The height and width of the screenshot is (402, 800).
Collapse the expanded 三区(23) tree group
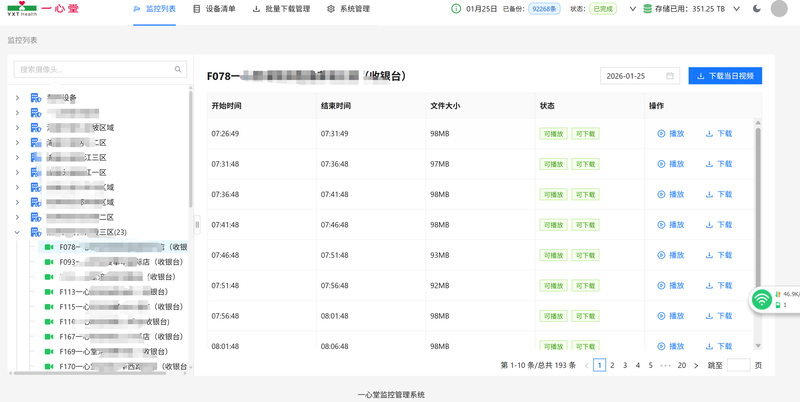click(x=17, y=232)
